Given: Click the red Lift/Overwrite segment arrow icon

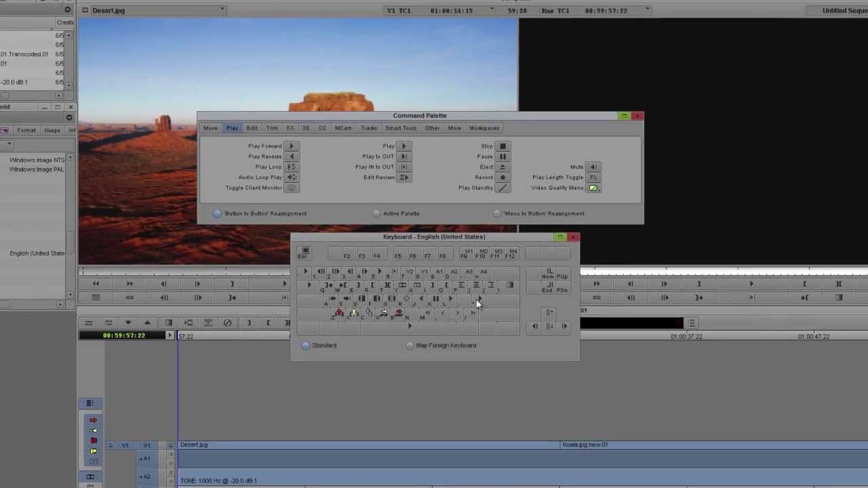Looking at the screenshot, I should tap(93, 420).
